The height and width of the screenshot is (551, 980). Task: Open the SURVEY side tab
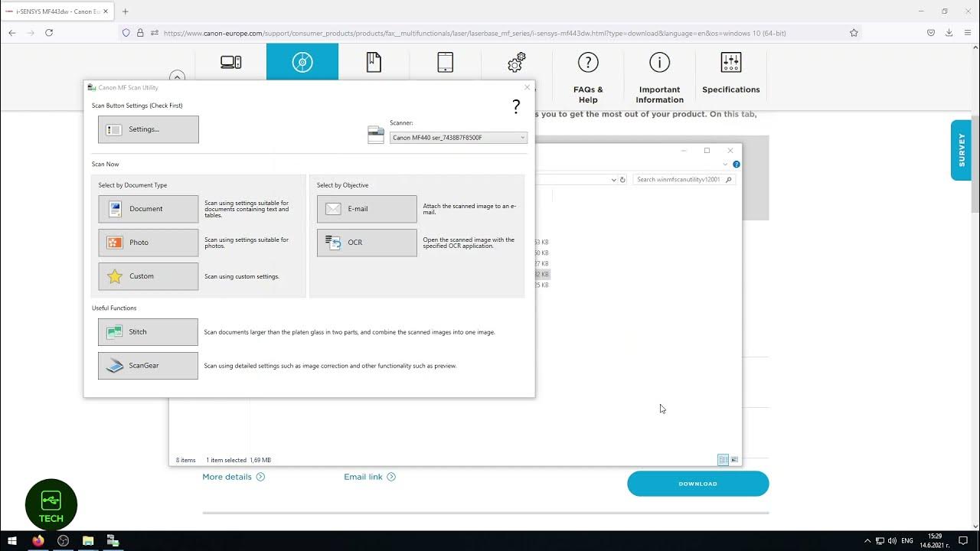[961, 150]
